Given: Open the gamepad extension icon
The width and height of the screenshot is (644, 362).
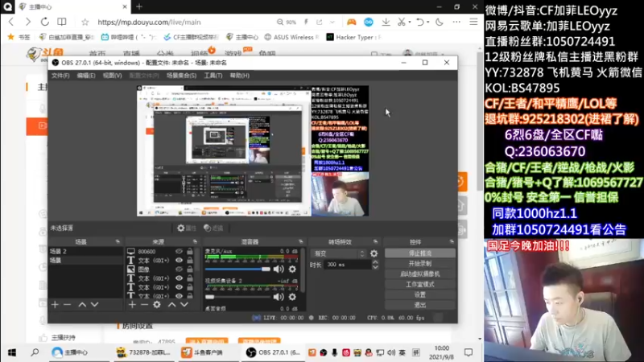Looking at the screenshot, I should 351,23.
